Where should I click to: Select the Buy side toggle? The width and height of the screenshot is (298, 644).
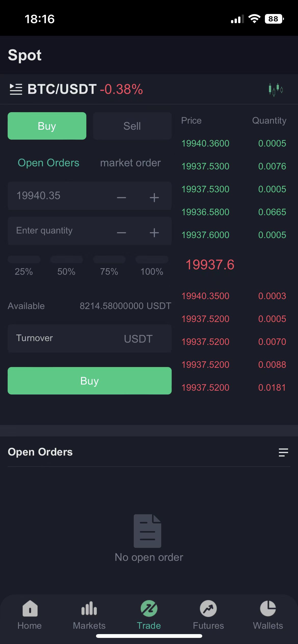pyautogui.click(x=47, y=126)
